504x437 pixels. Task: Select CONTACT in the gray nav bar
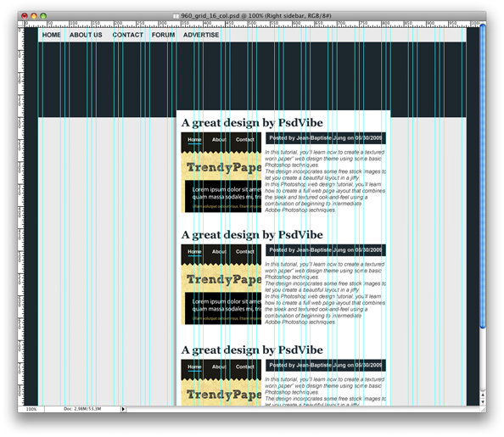click(128, 35)
